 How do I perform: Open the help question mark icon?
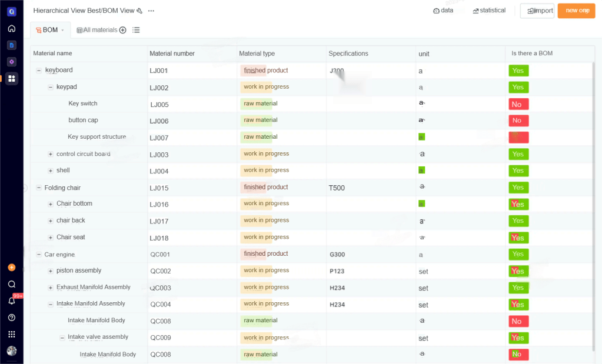(x=11, y=318)
